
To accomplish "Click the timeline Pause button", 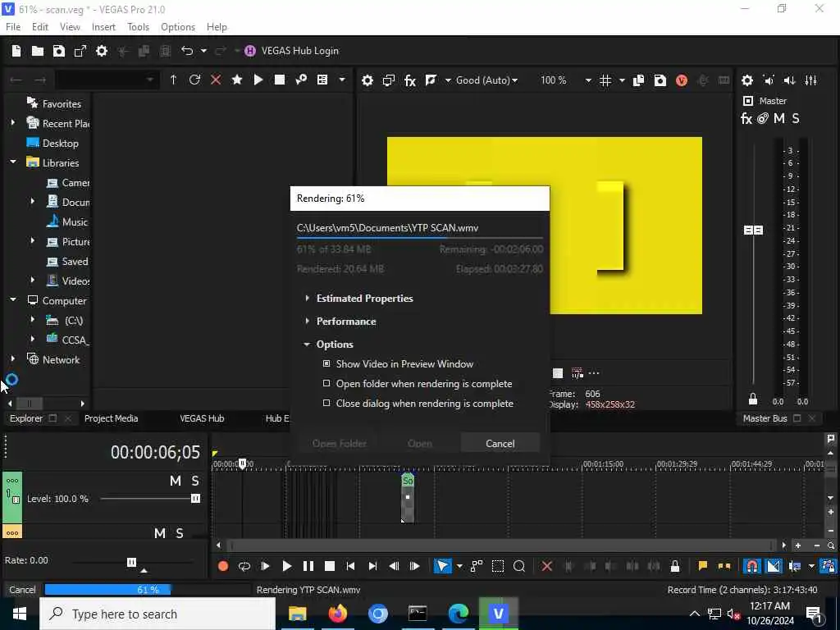I will [308, 566].
